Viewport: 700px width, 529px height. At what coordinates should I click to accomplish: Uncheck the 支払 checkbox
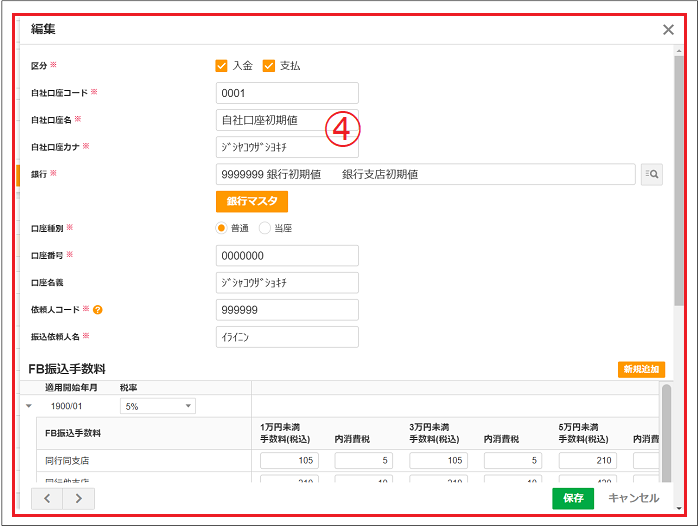[269, 66]
